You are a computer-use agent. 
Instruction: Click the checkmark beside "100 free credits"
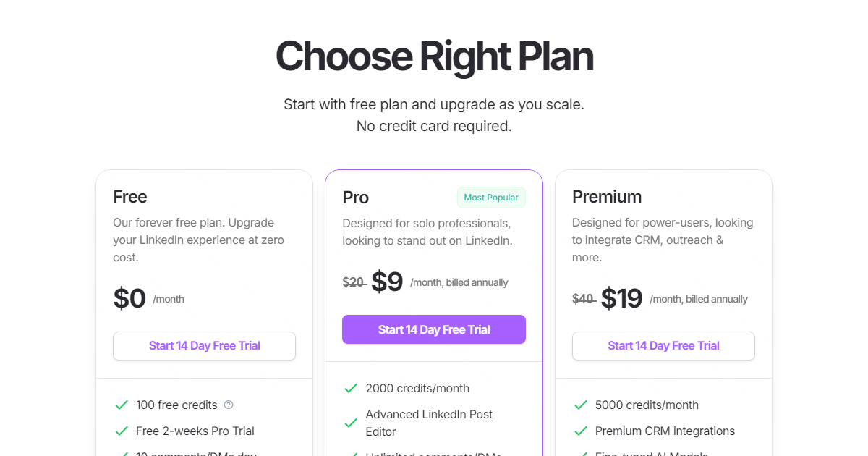point(121,405)
